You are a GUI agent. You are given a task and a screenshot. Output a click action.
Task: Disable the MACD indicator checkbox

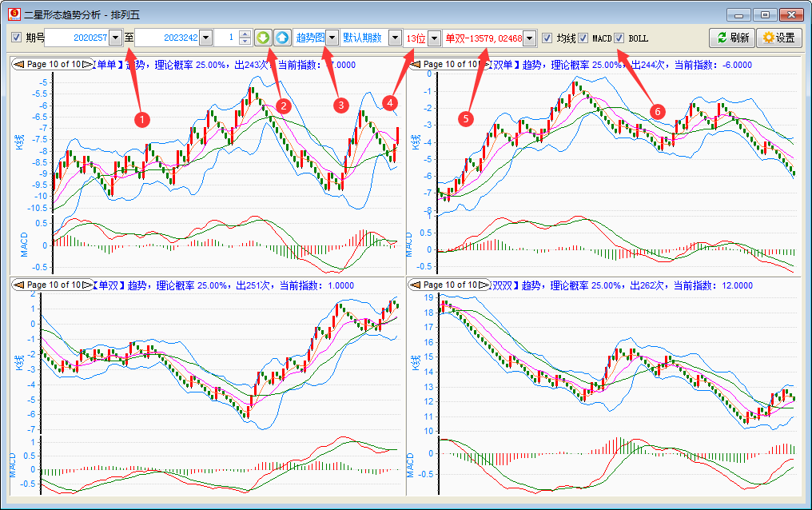pyautogui.click(x=583, y=38)
